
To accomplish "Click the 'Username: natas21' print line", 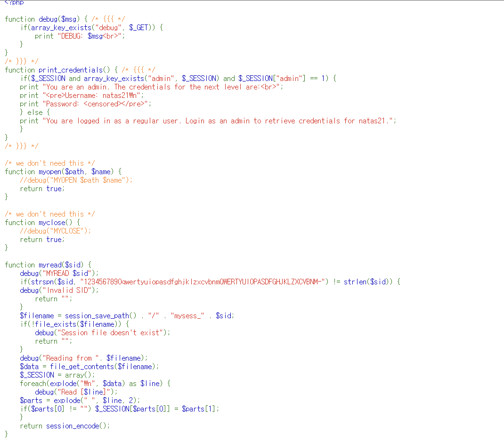I will (x=81, y=96).
